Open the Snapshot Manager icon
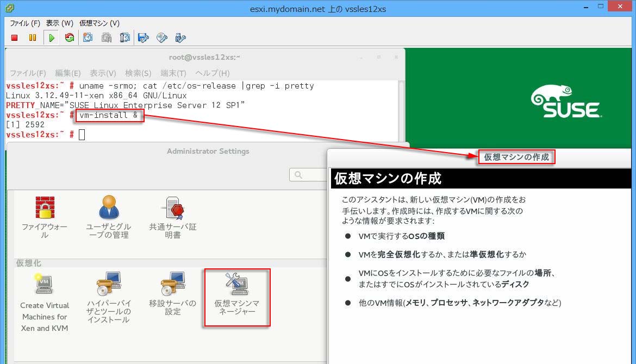The image size is (636, 364). coord(124,37)
